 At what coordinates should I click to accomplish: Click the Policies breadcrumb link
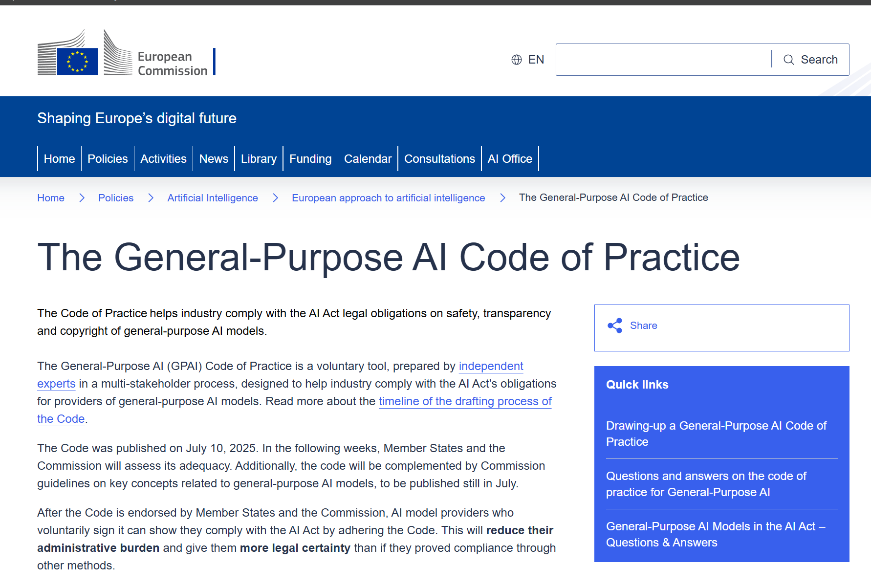point(116,198)
